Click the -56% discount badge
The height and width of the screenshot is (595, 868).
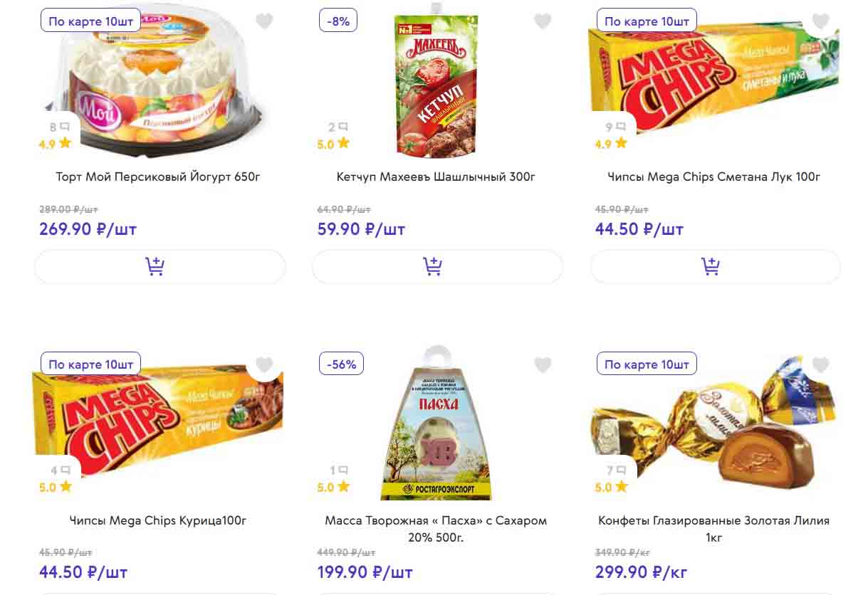tap(342, 364)
